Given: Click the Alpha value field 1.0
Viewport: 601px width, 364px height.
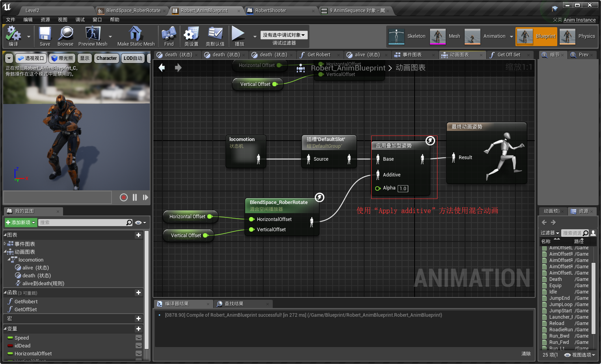Looking at the screenshot, I should point(403,188).
